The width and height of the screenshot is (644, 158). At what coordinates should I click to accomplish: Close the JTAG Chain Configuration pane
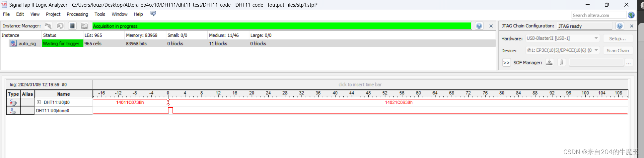631,26
